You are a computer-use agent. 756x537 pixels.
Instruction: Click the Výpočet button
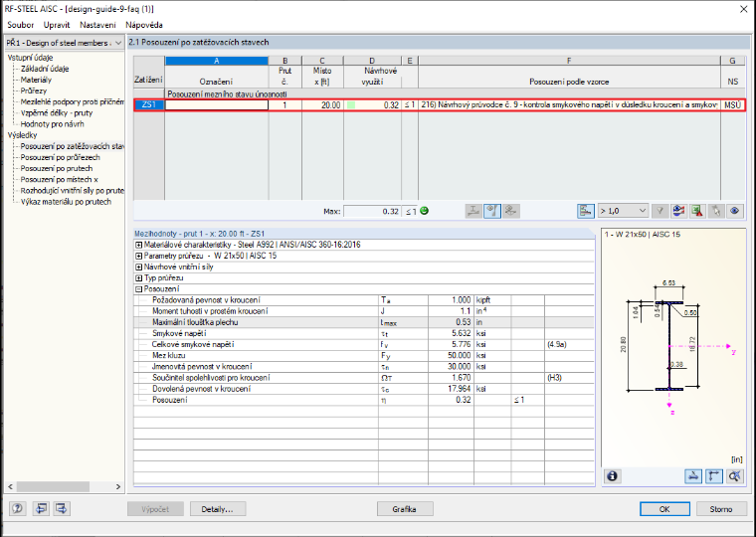point(155,509)
